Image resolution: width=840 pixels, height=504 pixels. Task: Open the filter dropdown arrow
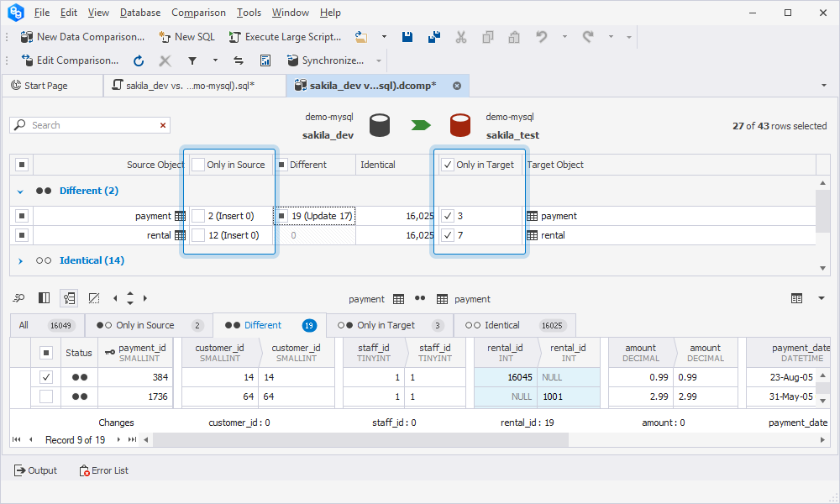click(215, 60)
